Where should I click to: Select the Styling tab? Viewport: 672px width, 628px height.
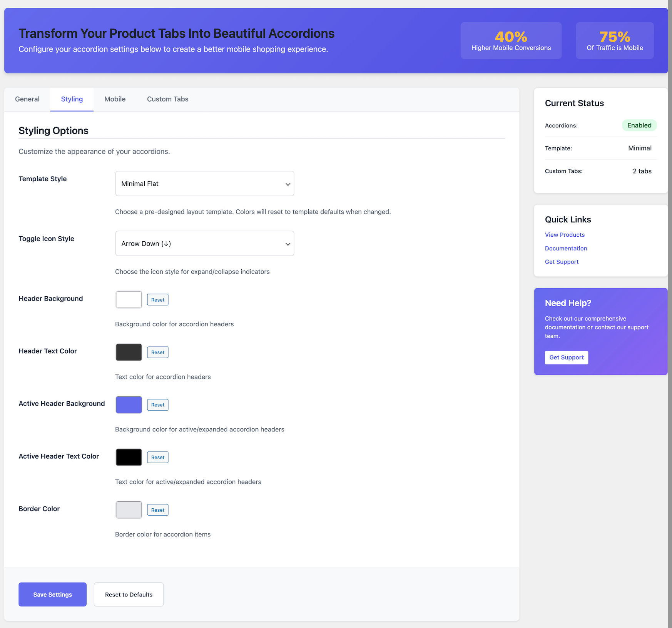(x=72, y=99)
